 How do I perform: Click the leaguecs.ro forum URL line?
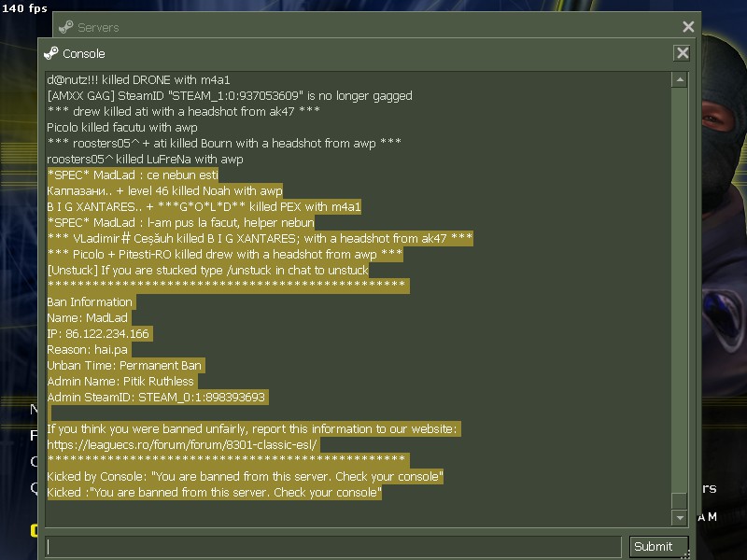[x=183, y=445]
